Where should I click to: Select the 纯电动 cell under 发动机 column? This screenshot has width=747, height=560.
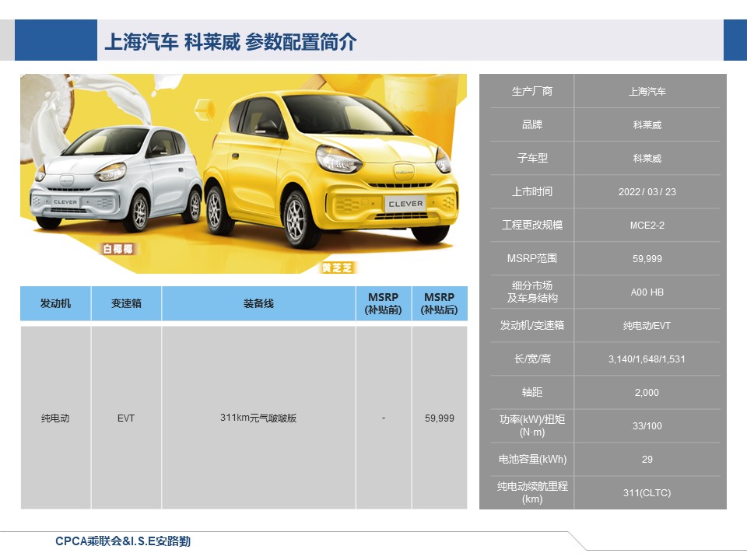[x=56, y=418]
